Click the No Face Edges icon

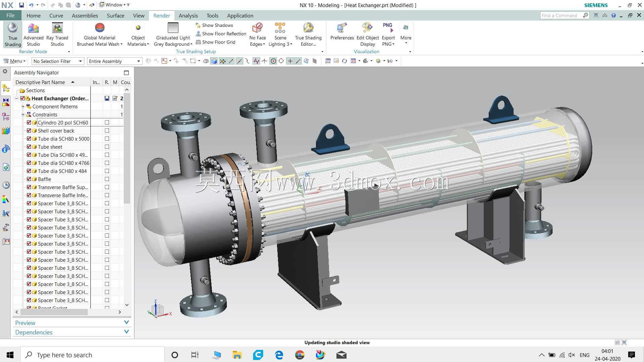click(257, 28)
